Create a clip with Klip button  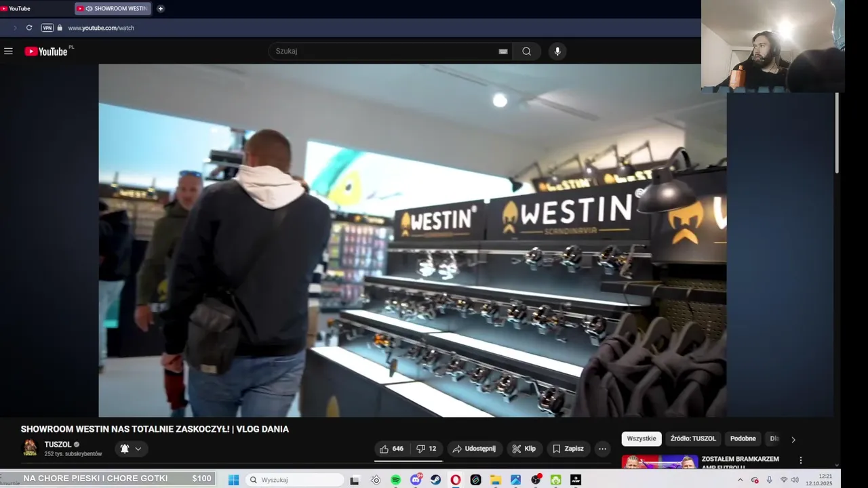click(x=524, y=449)
